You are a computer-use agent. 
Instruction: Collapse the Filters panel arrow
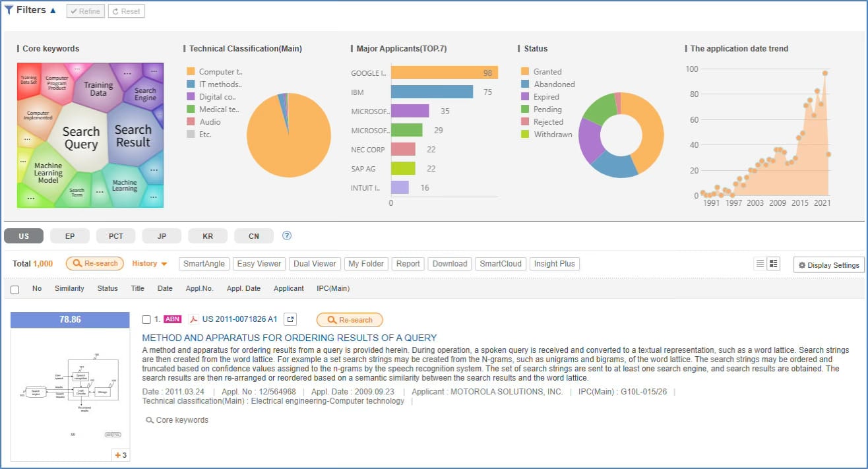click(x=53, y=11)
